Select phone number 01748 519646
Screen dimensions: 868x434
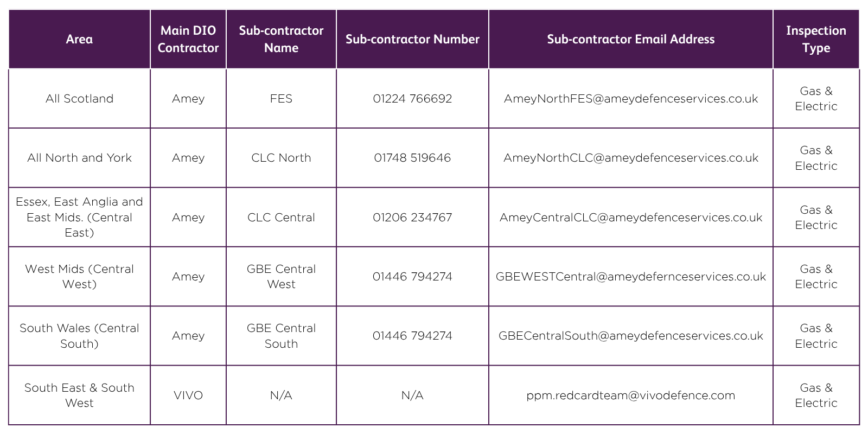[412, 158]
